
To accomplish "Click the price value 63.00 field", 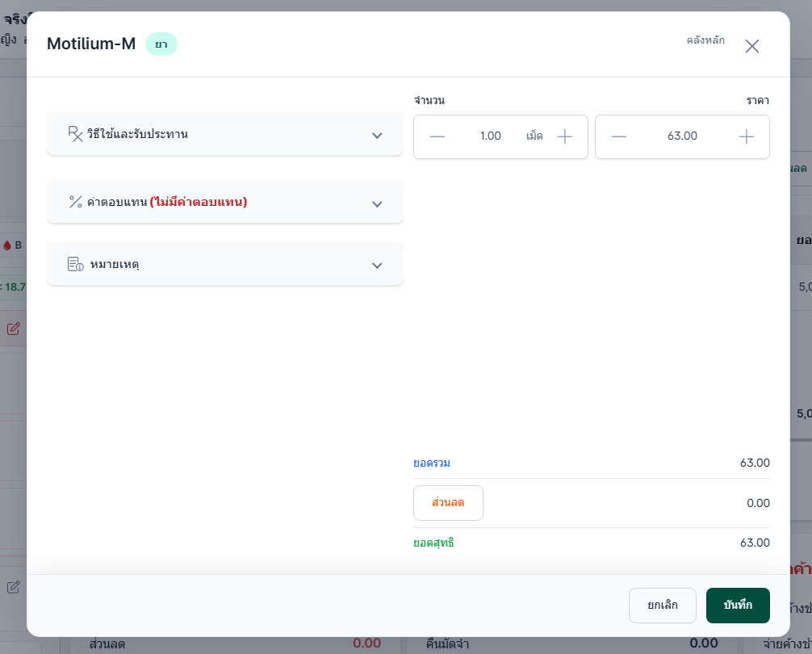I will (x=682, y=136).
